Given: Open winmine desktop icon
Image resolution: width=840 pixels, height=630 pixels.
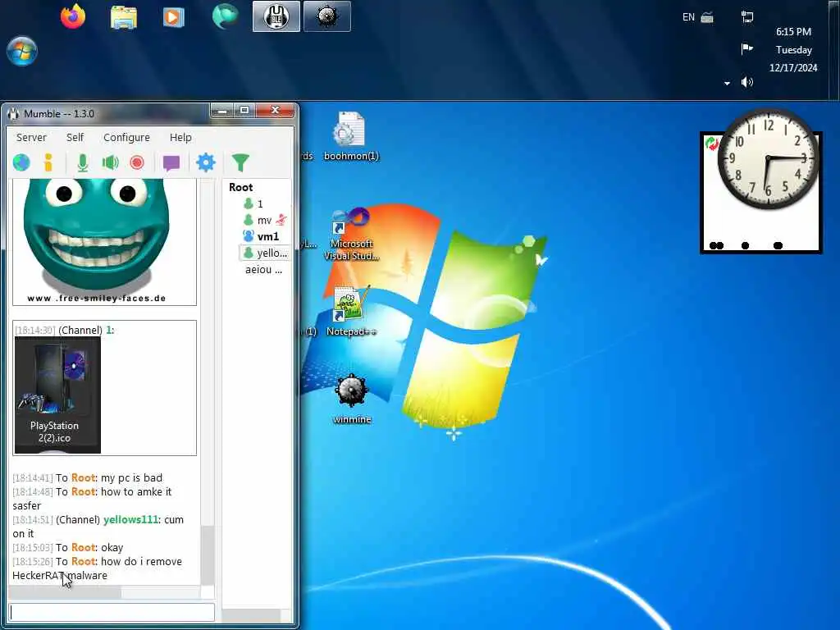Looking at the screenshot, I should coord(352,399).
